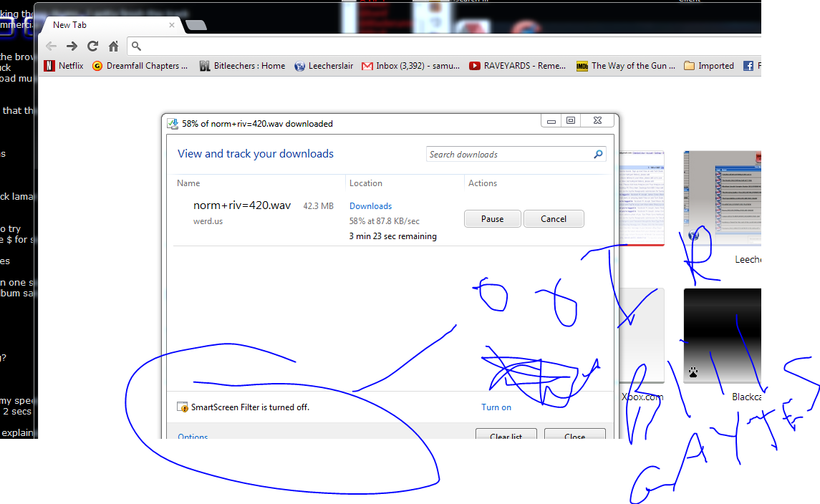Maximize the View Downloads window
Viewport: 820px width, 504px height.
pyautogui.click(x=571, y=121)
